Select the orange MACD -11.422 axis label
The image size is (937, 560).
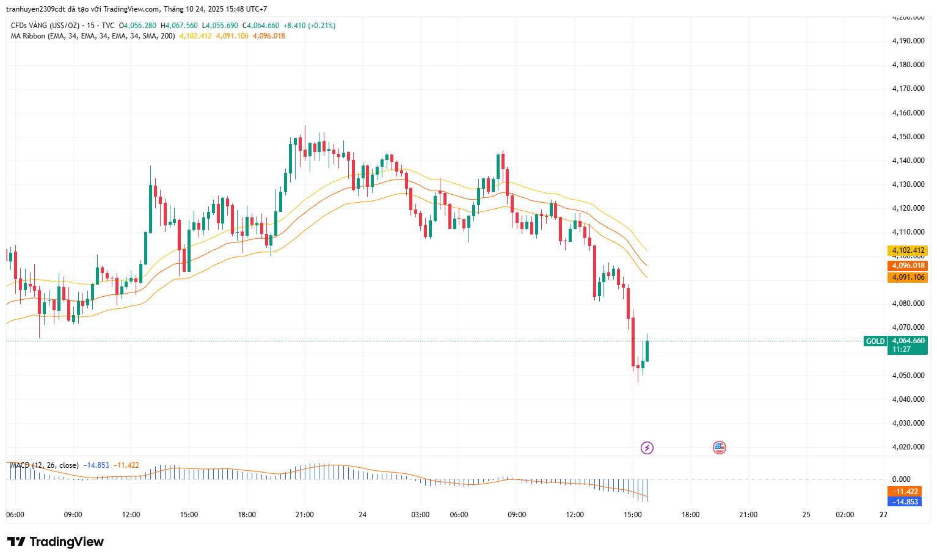pyautogui.click(x=905, y=492)
